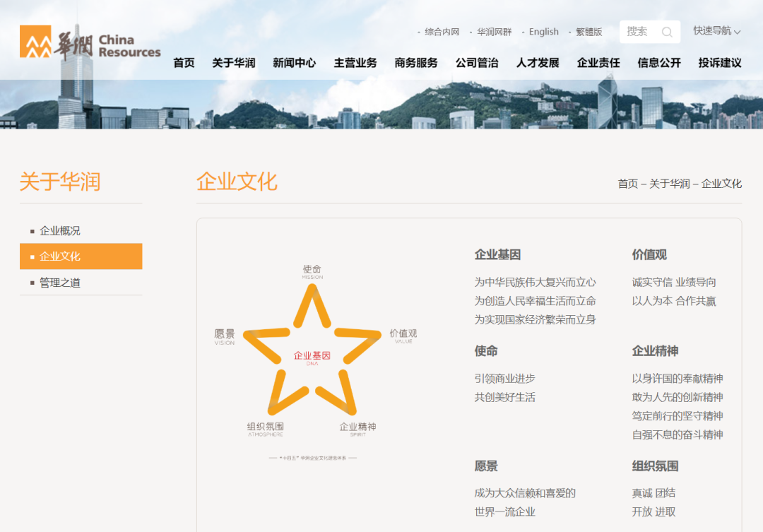Click the 企业精神 section heading
Screen dimensions: 763x532
click(x=655, y=351)
